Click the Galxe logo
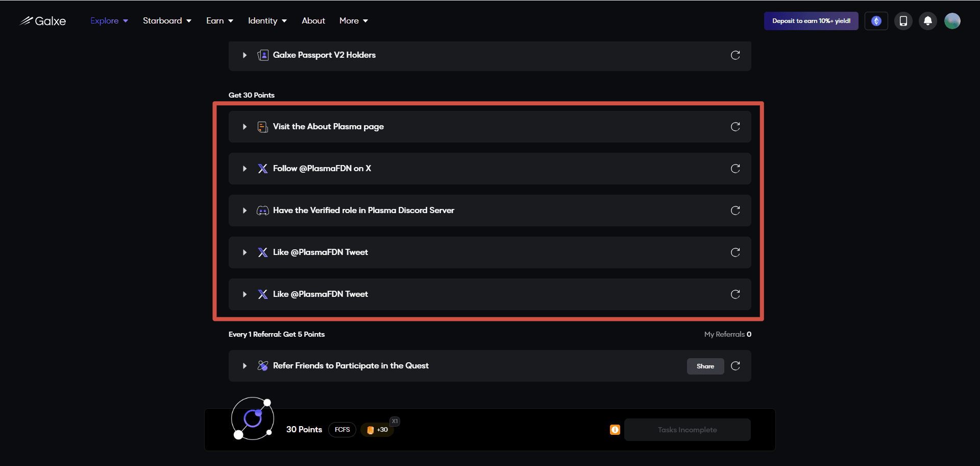Image resolution: width=980 pixels, height=466 pixels. point(43,21)
